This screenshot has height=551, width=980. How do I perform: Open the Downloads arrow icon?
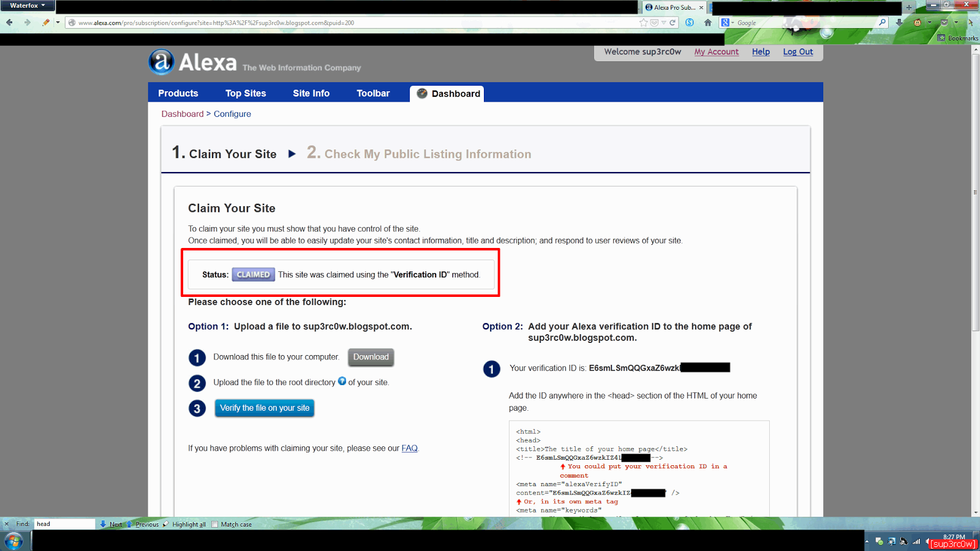899,23
